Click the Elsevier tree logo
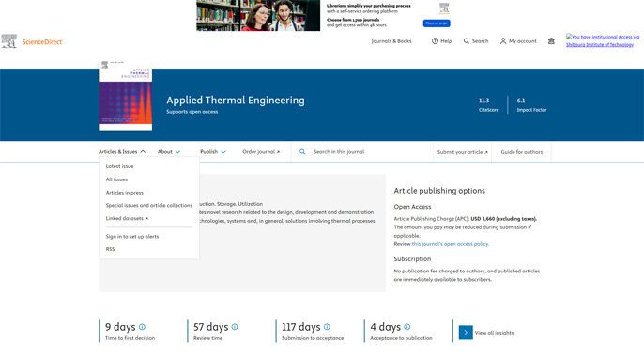 click(9, 41)
